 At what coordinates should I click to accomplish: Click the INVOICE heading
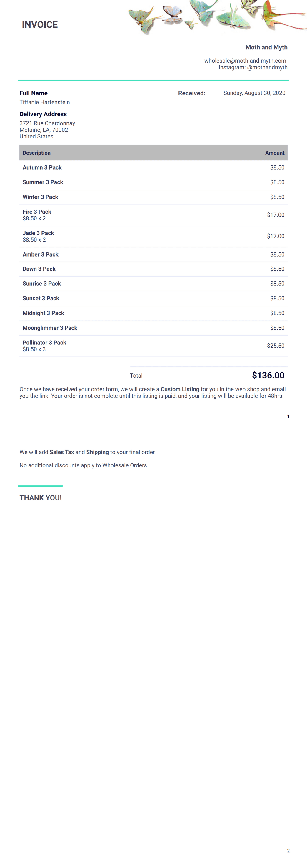[40, 25]
